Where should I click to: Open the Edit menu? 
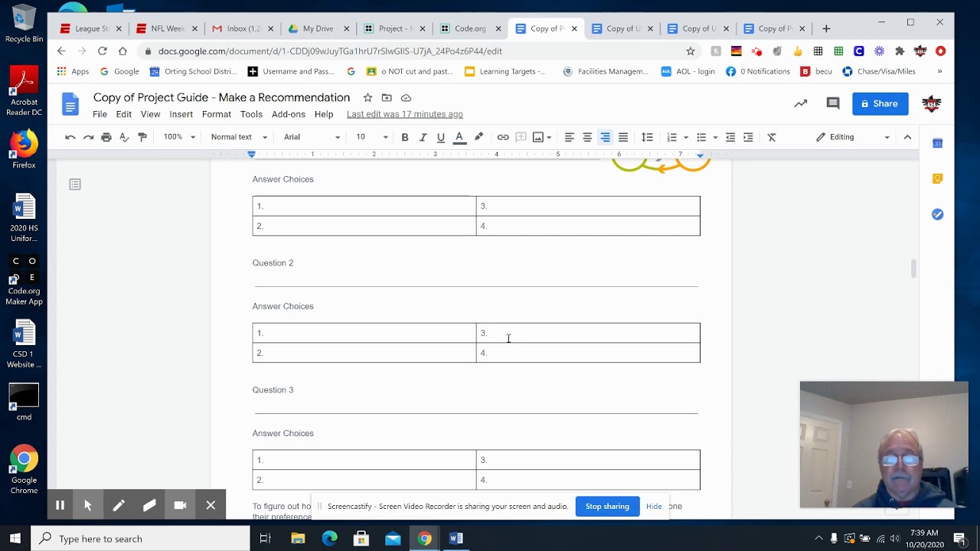click(x=123, y=114)
